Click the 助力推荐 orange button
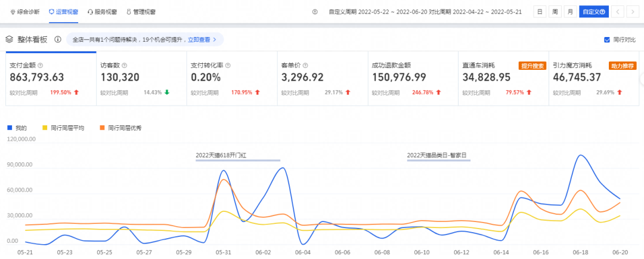This screenshot has width=644, height=259. (x=623, y=66)
